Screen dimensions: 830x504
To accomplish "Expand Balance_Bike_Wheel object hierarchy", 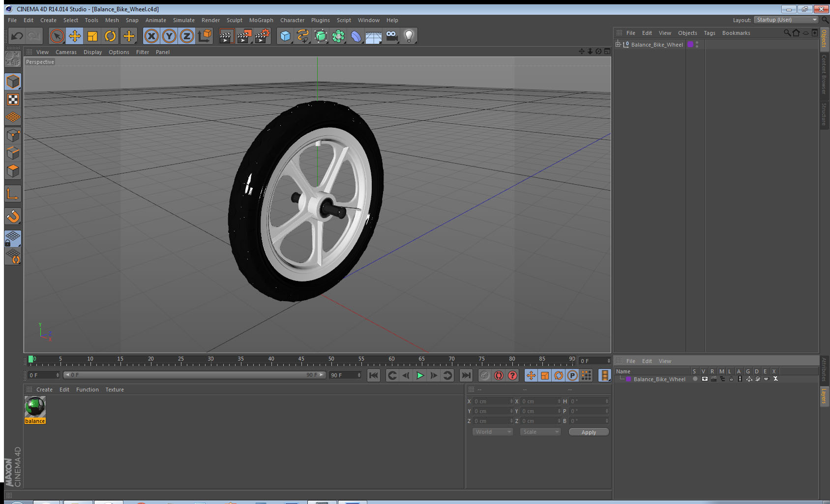I will click(x=618, y=44).
